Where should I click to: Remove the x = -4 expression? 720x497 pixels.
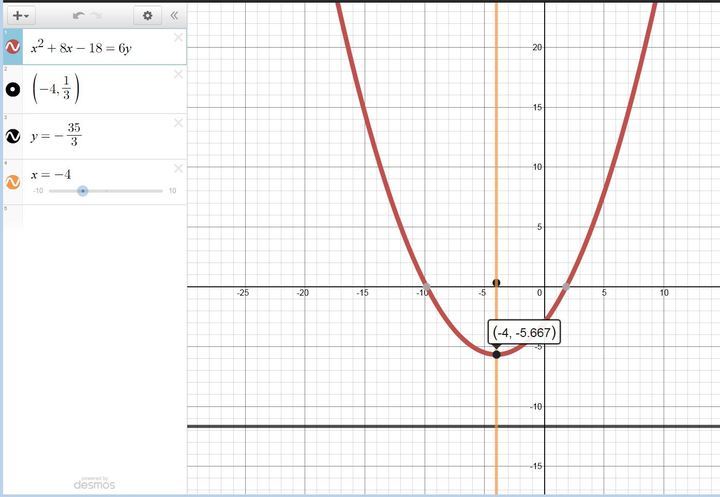tap(178, 168)
